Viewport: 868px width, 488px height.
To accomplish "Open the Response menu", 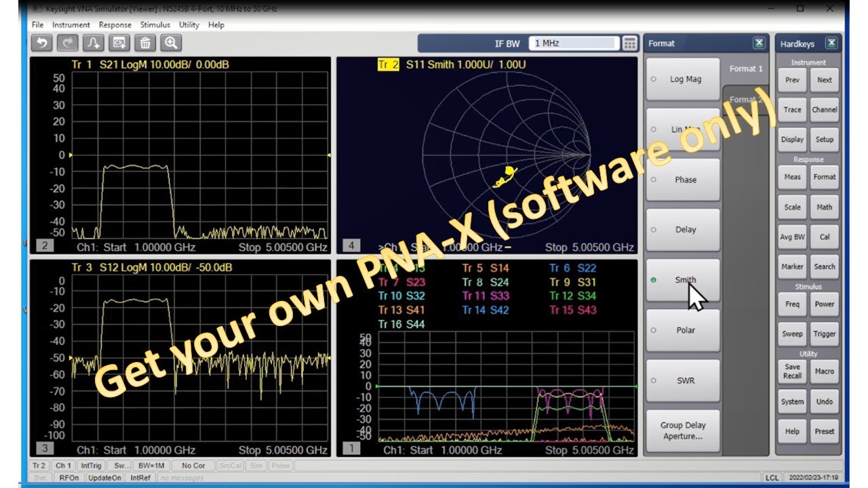I will click(115, 24).
